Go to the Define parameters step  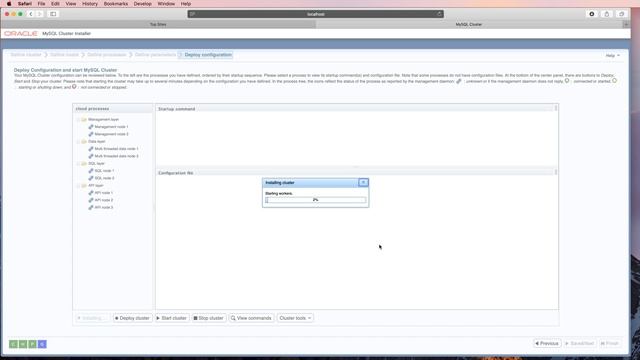pyautogui.click(x=155, y=55)
